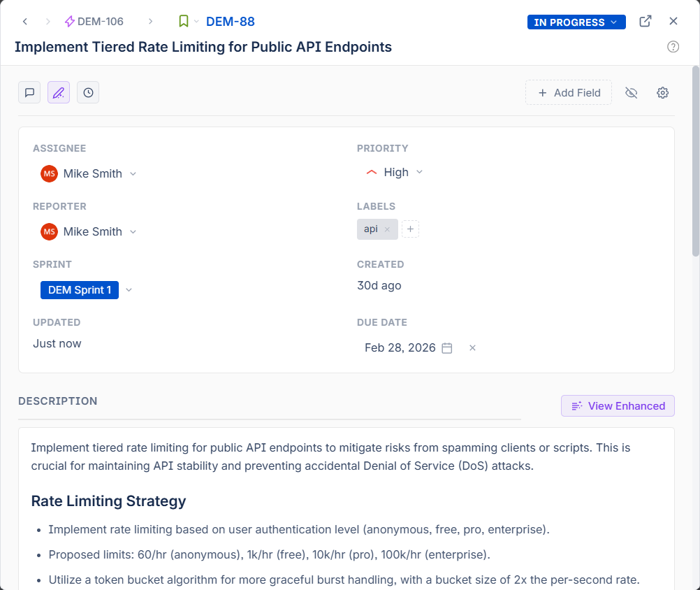Clear the due date with the x

(472, 347)
